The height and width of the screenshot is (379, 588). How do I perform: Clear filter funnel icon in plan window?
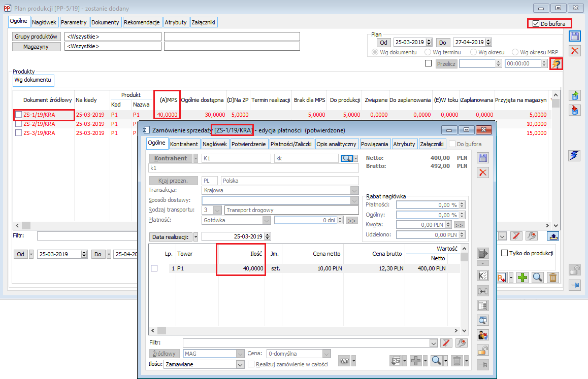[516, 236]
